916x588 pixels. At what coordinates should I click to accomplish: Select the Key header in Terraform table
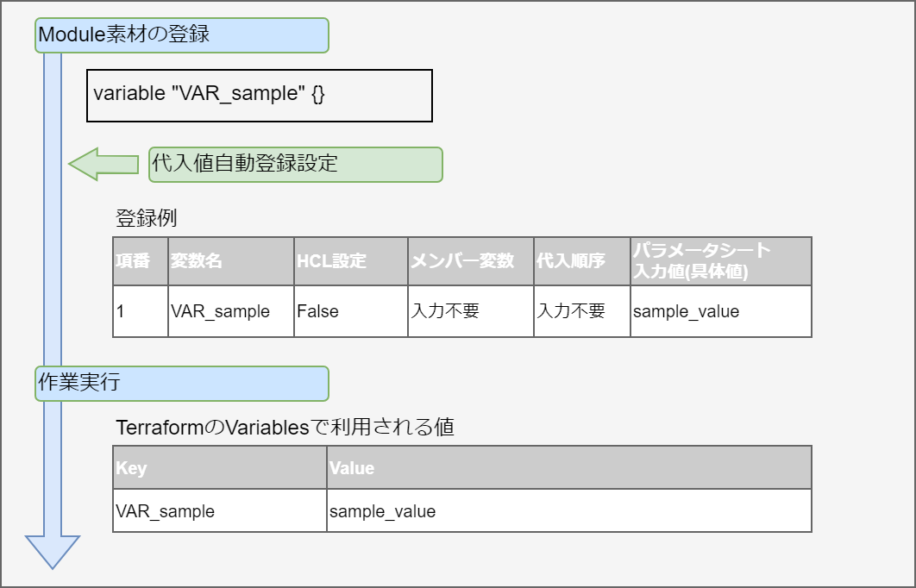[x=220, y=468]
